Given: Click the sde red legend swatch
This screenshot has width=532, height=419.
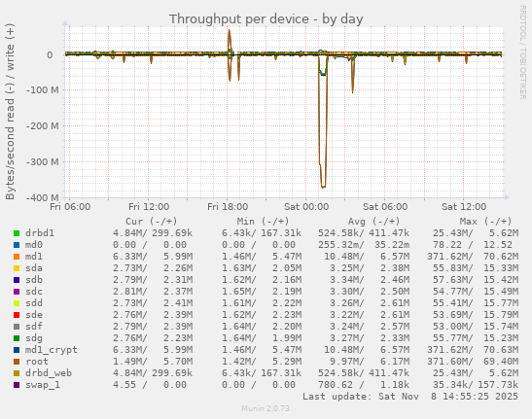Looking at the screenshot, I should [17, 315].
